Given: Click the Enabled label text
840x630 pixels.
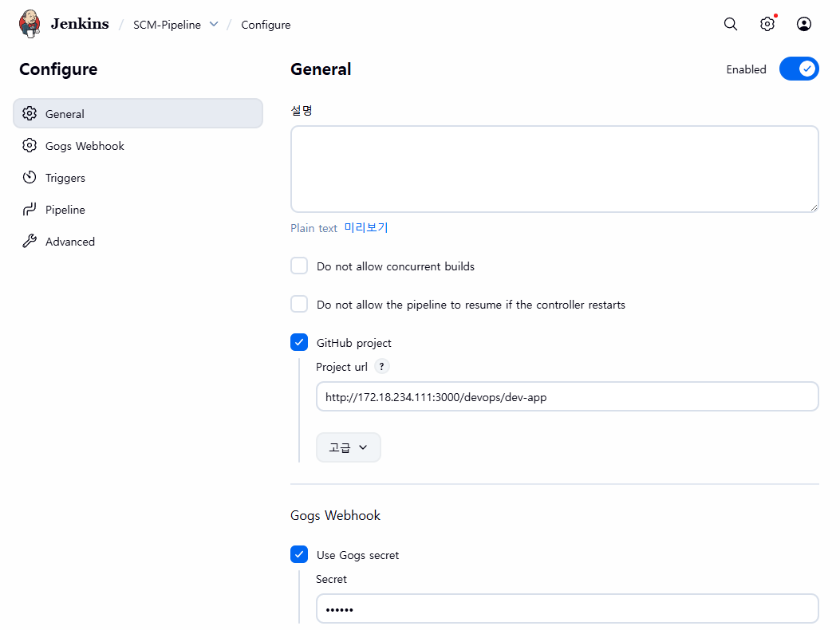Looking at the screenshot, I should pos(746,69).
